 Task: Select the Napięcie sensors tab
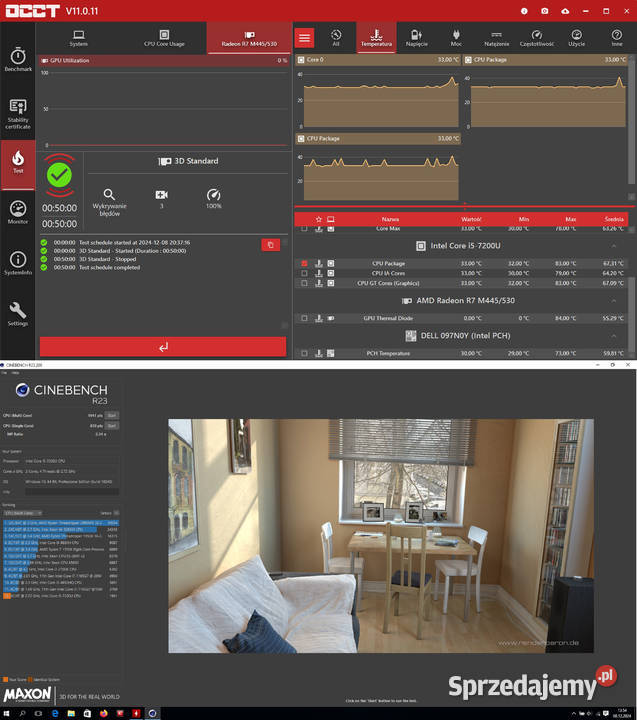(x=417, y=38)
